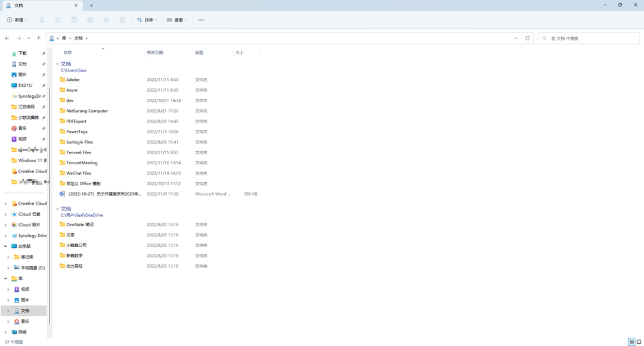Click the 库 breadcrumb in address bar
Image resolution: width=644 pixels, height=346 pixels.
(64, 38)
